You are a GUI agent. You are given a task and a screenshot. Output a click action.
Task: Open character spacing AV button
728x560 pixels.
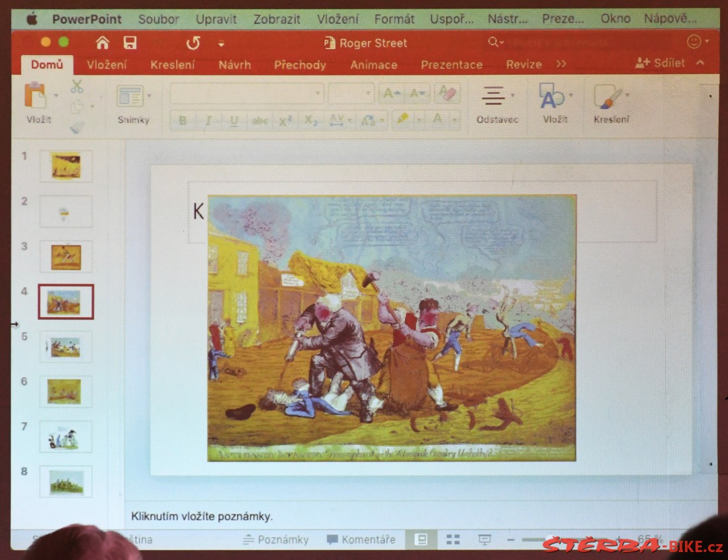[x=337, y=120]
